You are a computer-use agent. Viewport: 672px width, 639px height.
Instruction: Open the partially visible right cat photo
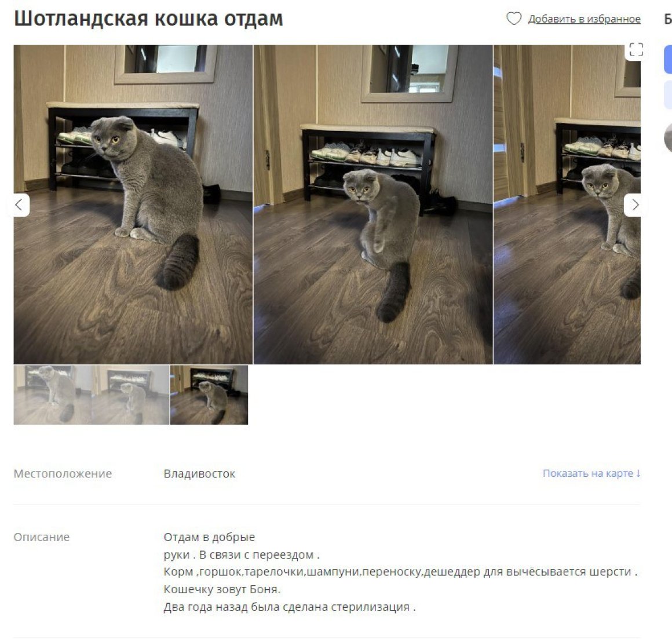567,205
